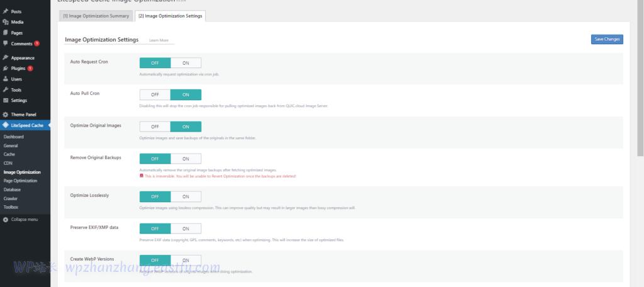
Task: Click the Save Changes button
Action: point(607,40)
